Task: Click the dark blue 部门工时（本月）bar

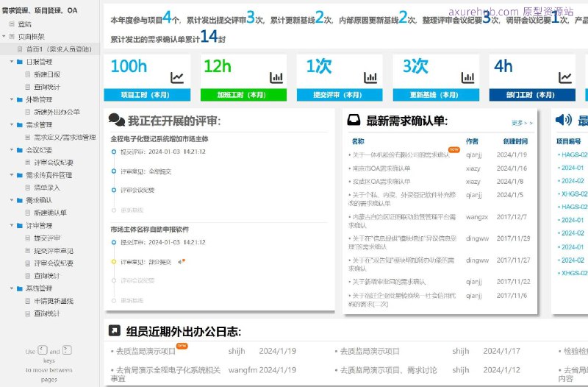Action: (532, 95)
